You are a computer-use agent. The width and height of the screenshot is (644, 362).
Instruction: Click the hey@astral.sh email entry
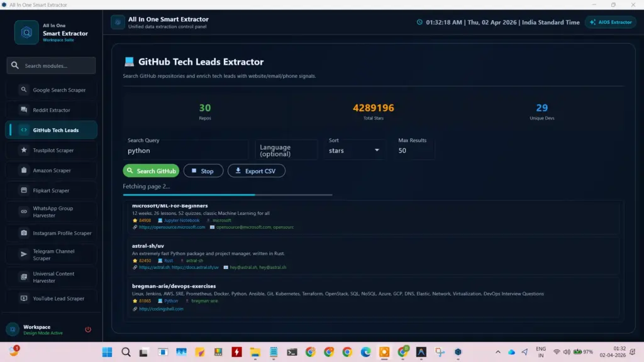click(x=243, y=267)
